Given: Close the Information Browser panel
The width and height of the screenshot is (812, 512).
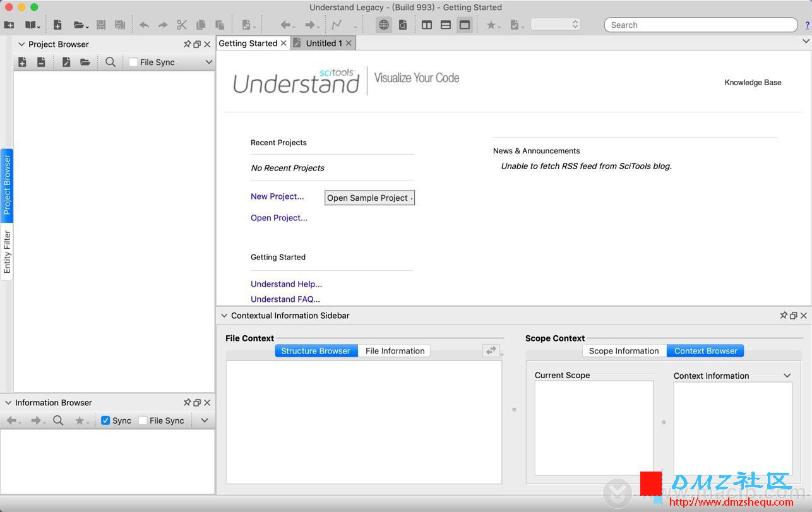Looking at the screenshot, I should pyautogui.click(x=207, y=403).
